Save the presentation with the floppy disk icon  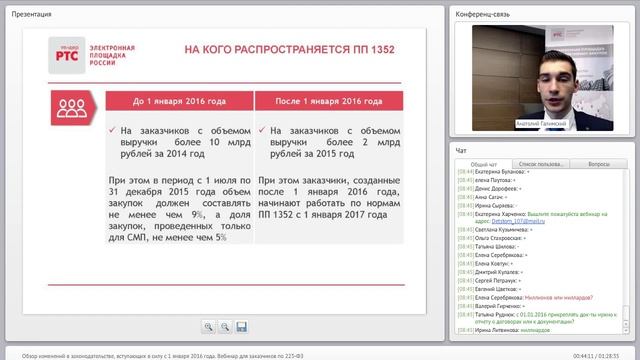[x=242, y=327]
